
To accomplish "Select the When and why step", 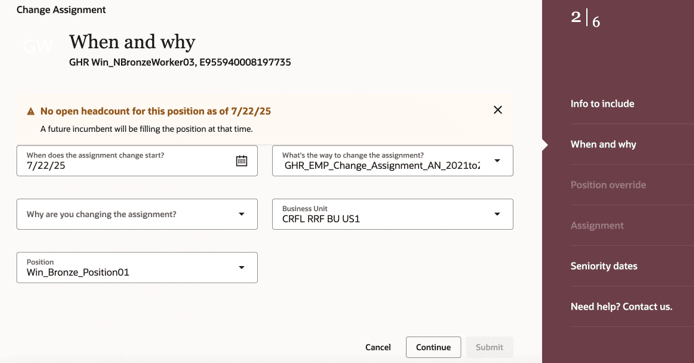I will coord(603,144).
